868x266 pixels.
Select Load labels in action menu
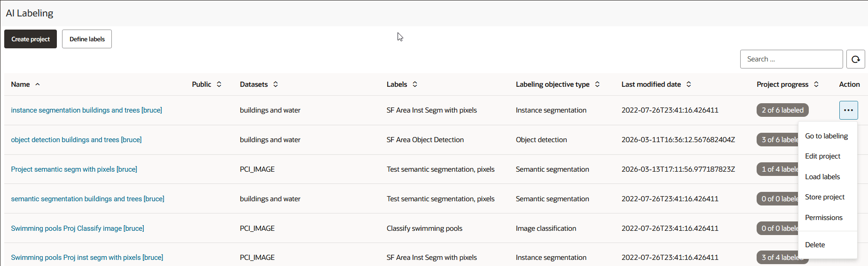822,177
